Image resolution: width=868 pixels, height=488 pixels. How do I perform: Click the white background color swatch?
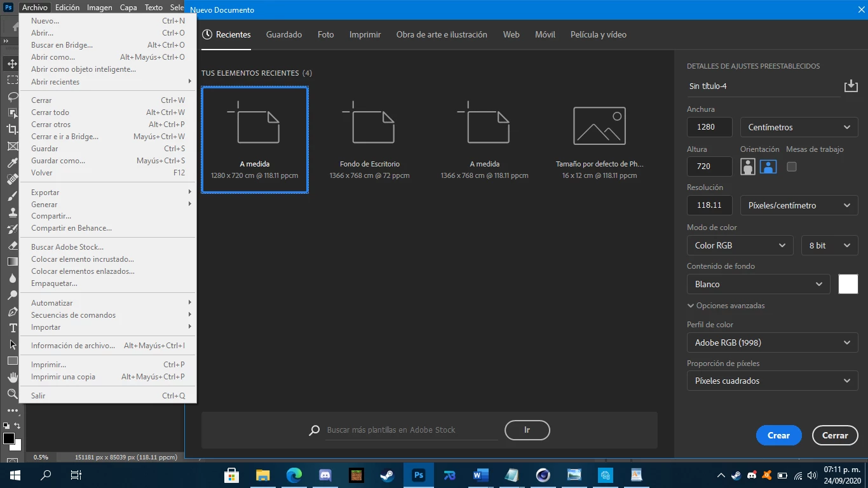coord(848,284)
